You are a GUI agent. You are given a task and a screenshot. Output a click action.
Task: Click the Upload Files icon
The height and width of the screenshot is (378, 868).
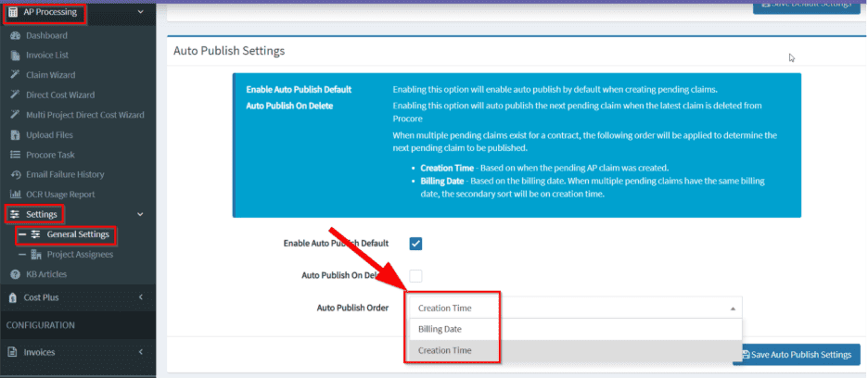(x=15, y=135)
